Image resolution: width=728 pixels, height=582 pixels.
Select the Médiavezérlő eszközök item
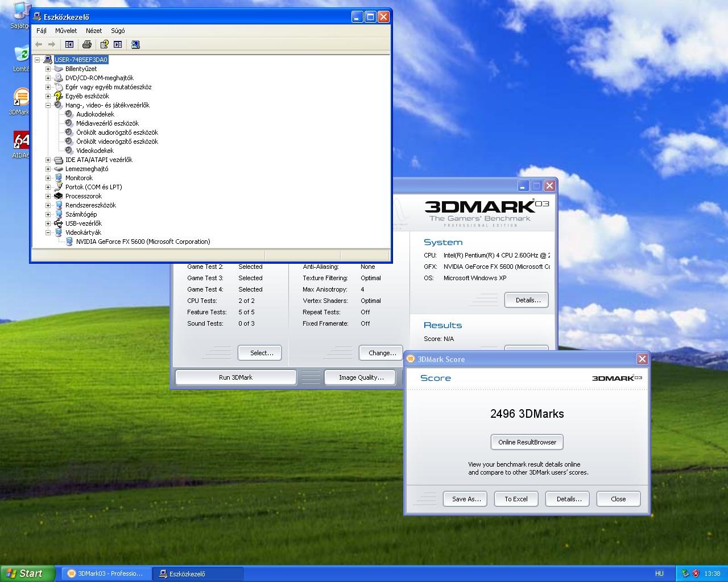click(107, 123)
